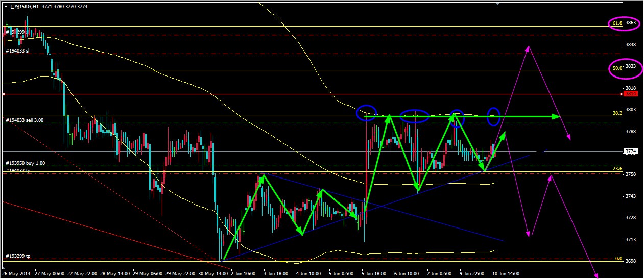The width and height of the screenshot is (644, 279).
Task: Click the 6 Jun 10:00 time axis label
Action: [x=408, y=273]
